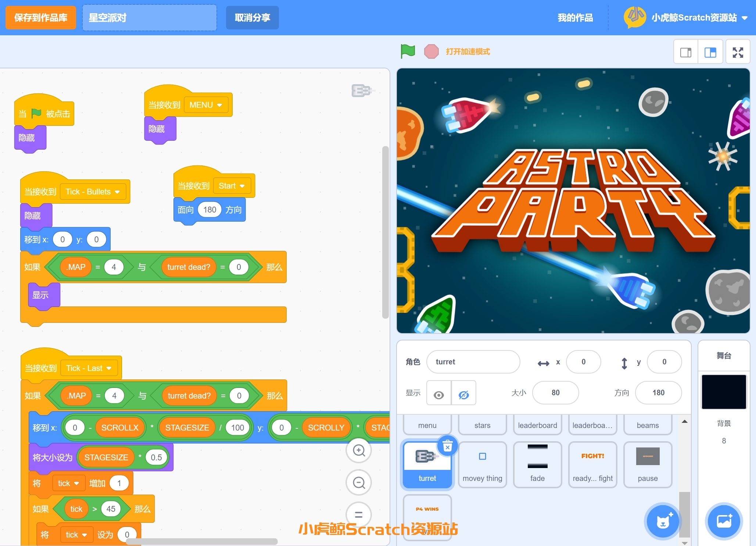This screenshot has height=546, width=756.
Task: Click the 小虎鲸Scratch资源站 username
Action: [694, 18]
